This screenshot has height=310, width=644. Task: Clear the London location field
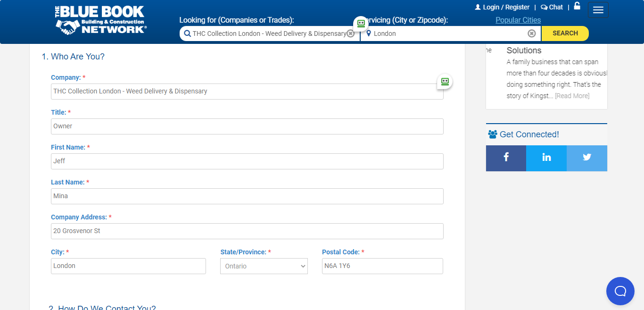pos(531,34)
